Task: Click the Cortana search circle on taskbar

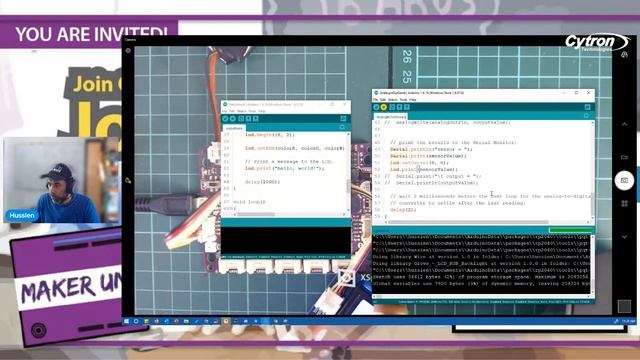Action: 136,322
